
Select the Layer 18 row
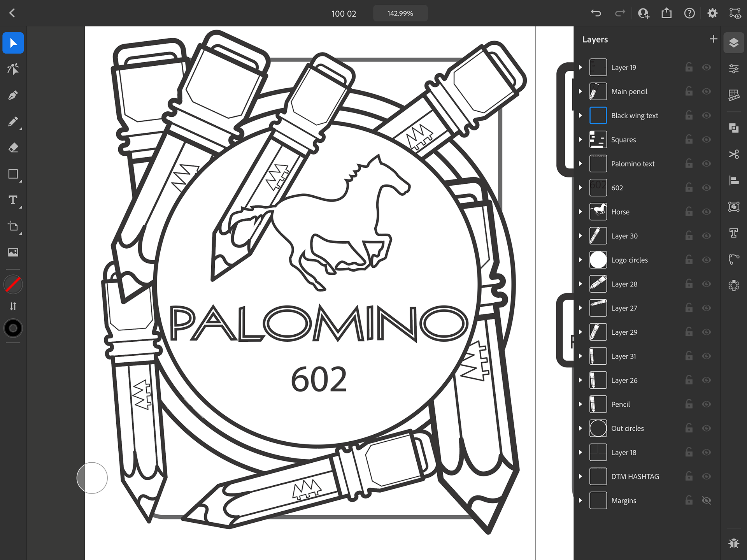point(647,452)
